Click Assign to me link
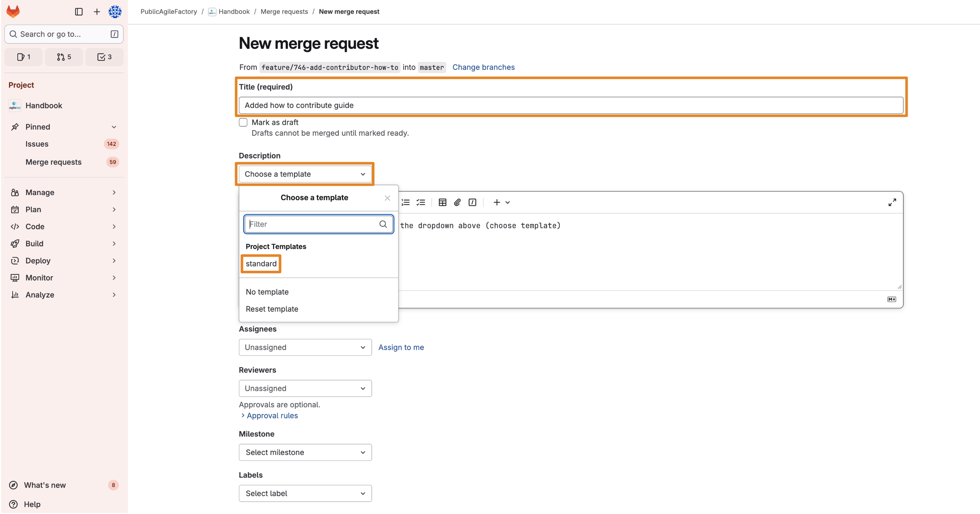The image size is (980, 514). coord(401,347)
